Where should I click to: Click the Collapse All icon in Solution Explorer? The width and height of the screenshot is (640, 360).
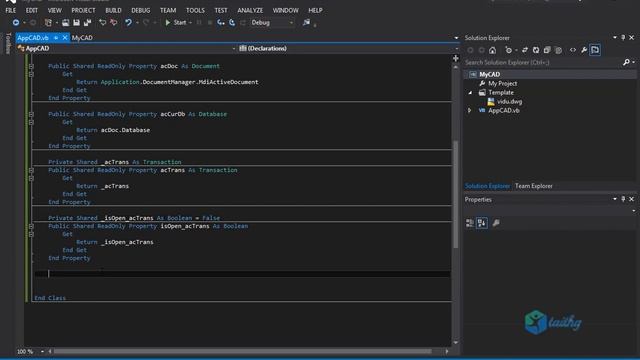547,50
